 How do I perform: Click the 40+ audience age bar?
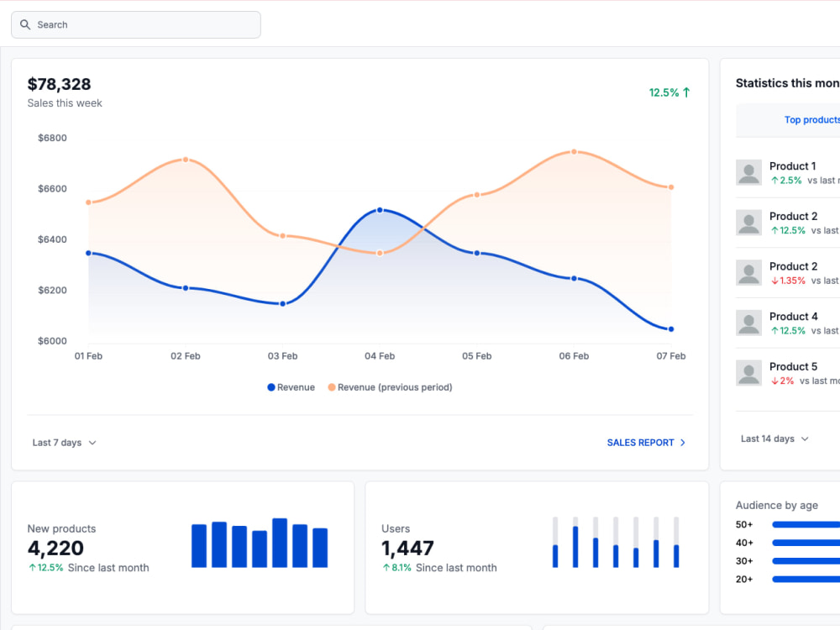pyautogui.click(x=806, y=543)
